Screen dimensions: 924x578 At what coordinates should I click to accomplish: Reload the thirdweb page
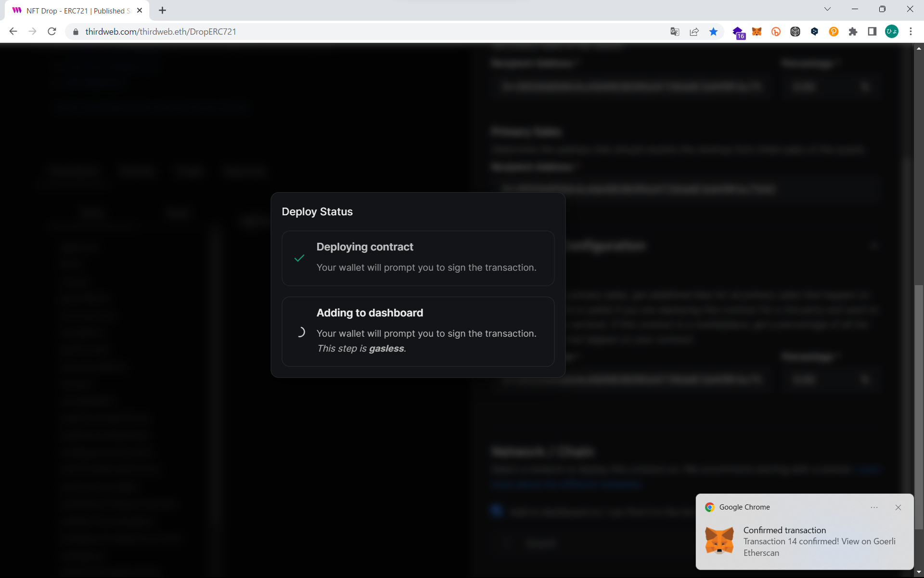coord(52,32)
